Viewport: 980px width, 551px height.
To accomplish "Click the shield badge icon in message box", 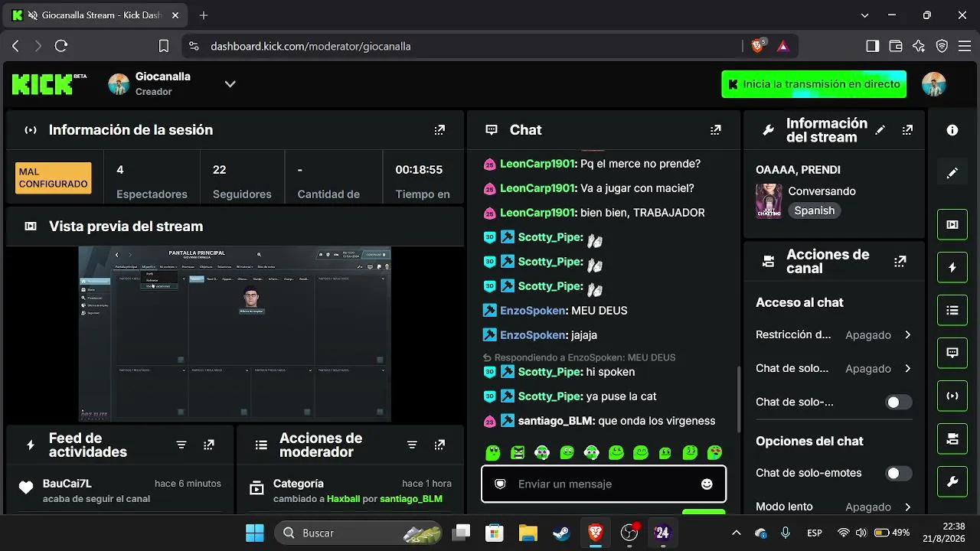I will click(x=500, y=484).
